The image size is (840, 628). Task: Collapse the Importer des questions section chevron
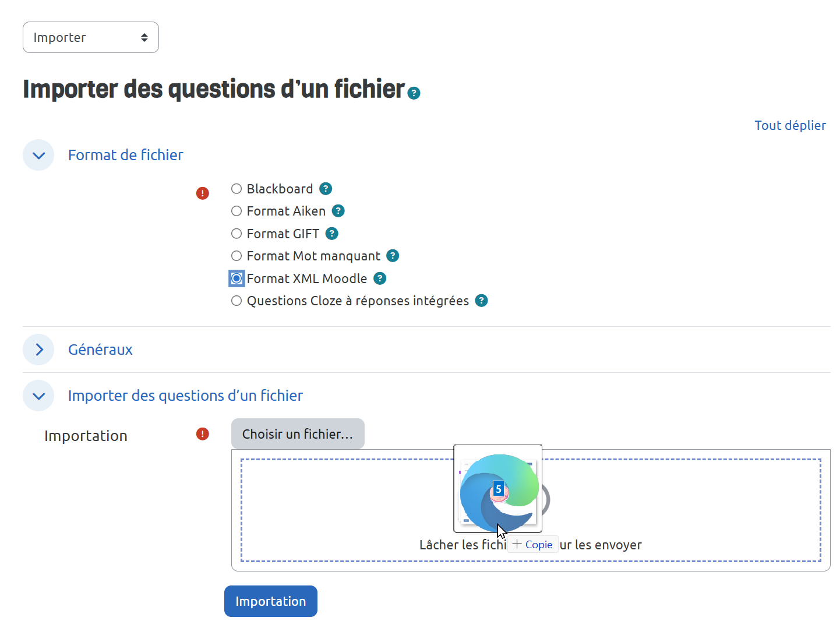(38, 396)
